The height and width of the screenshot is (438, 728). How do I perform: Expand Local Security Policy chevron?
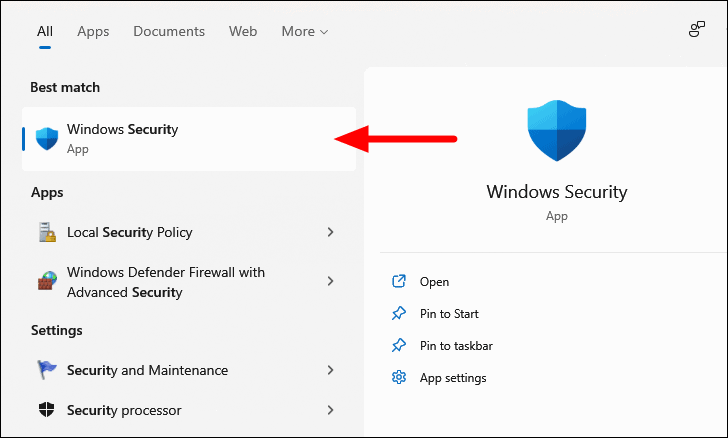click(330, 232)
